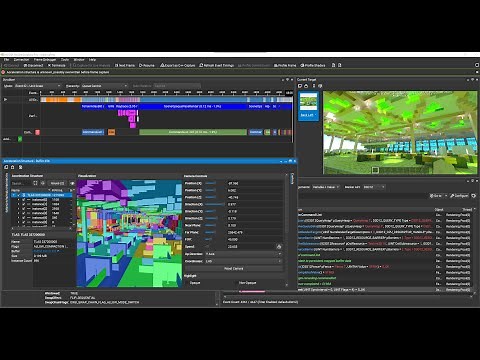Click Refresh Event Timings
Screen dimensions: 480x360
click(x=217, y=65)
